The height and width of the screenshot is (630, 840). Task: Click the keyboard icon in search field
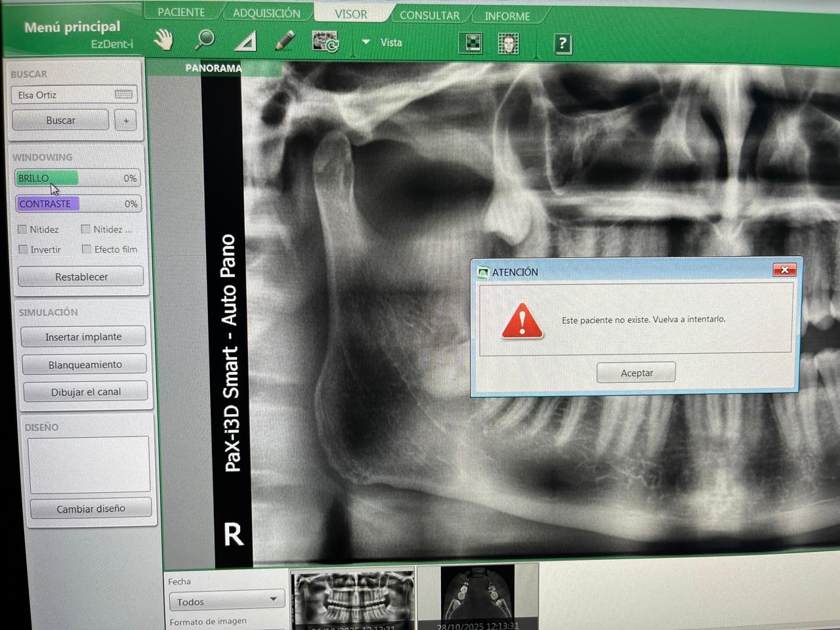pos(123,94)
